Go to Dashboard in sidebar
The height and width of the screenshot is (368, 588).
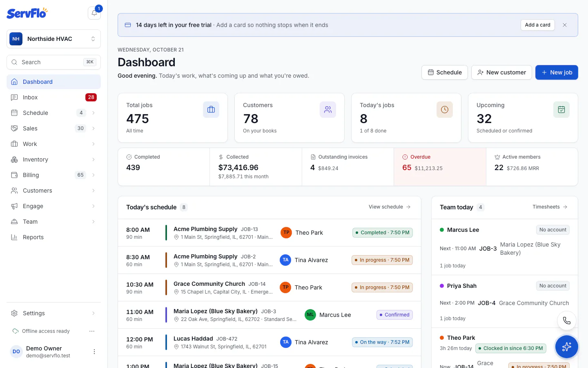coord(53,82)
